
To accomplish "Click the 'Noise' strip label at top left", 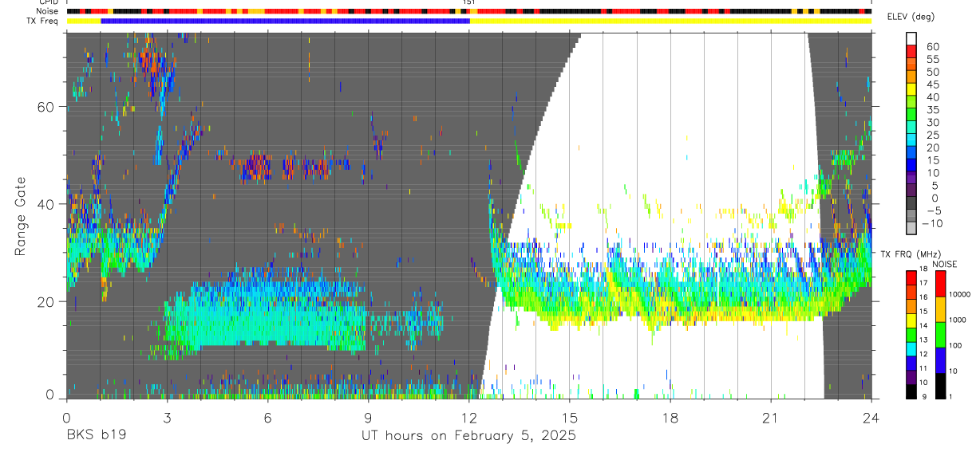I will (x=48, y=12).
